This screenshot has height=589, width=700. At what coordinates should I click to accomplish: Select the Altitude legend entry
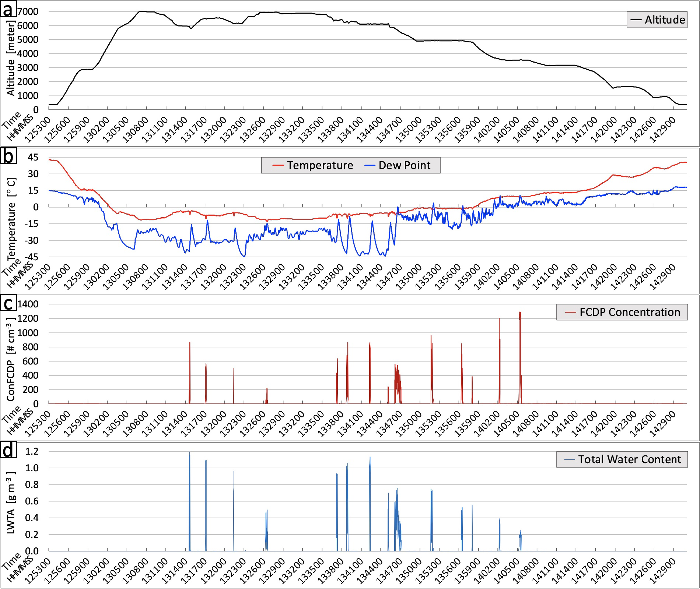point(657,20)
